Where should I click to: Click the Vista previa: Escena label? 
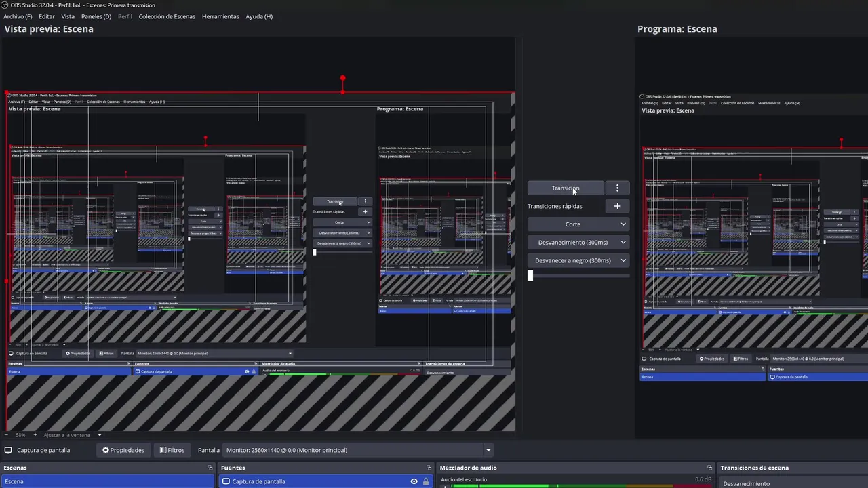(49, 29)
